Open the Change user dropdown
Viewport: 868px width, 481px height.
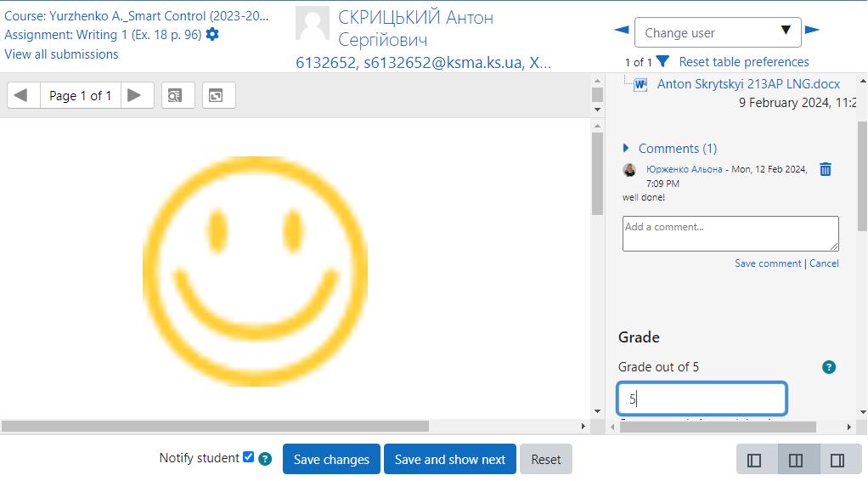[x=717, y=32]
